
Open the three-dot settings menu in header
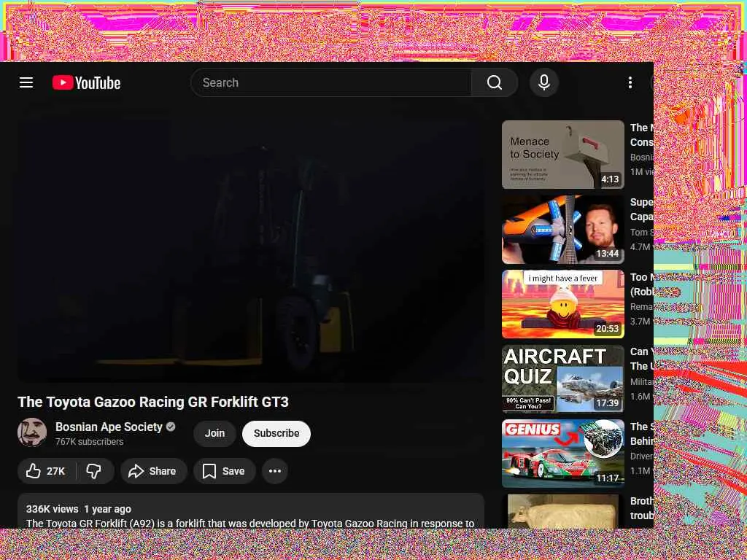630,82
